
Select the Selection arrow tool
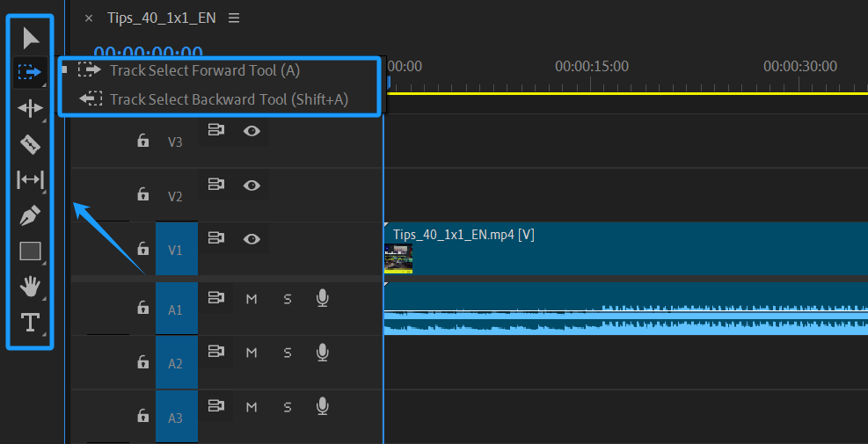point(31,38)
